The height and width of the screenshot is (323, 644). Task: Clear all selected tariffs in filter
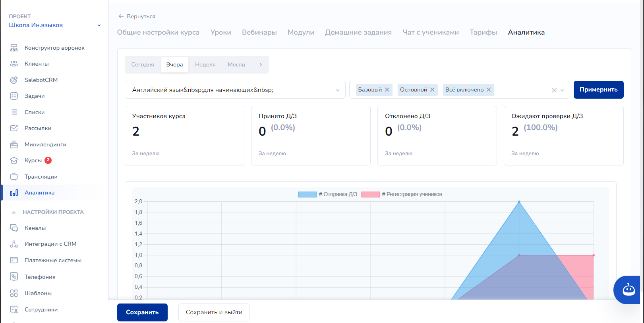pyautogui.click(x=554, y=90)
